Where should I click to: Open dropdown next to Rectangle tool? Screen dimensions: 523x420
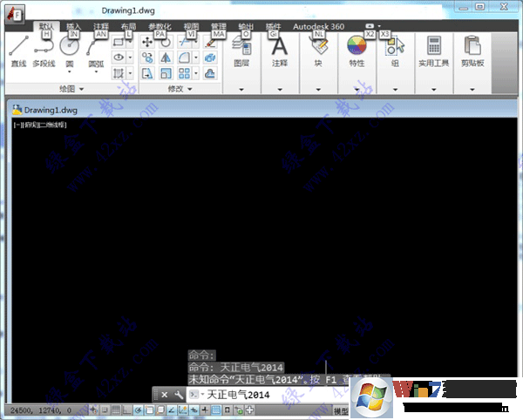pyautogui.click(x=130, y=43)
